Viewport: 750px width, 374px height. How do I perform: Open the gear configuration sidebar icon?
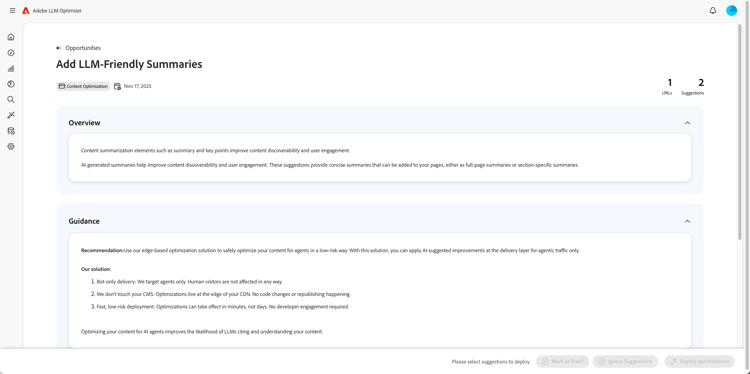tap(11, 146)
